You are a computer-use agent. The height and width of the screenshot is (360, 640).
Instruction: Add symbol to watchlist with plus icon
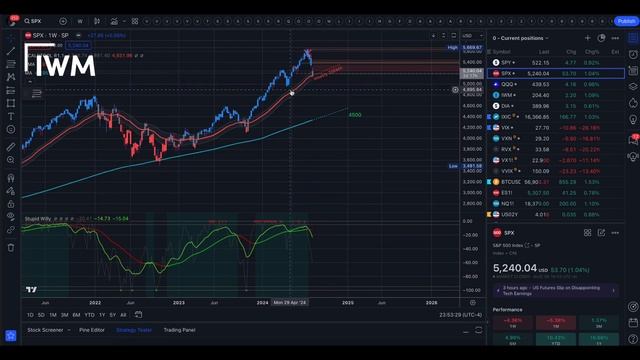tap(587, 38)
